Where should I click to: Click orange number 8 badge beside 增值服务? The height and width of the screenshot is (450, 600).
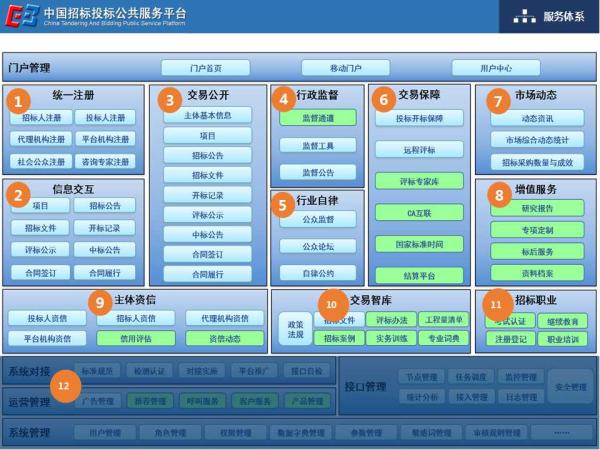pos(499,195)
